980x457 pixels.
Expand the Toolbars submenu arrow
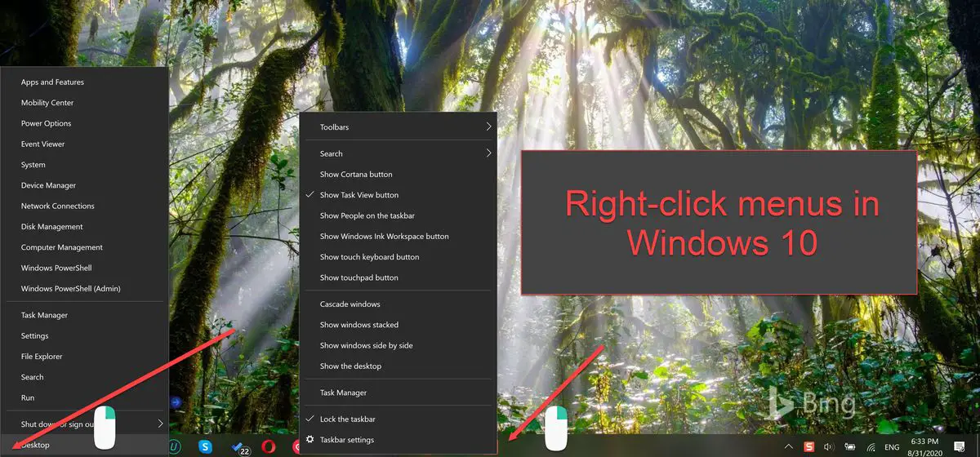pyautogui.click(x=488, y=126)
